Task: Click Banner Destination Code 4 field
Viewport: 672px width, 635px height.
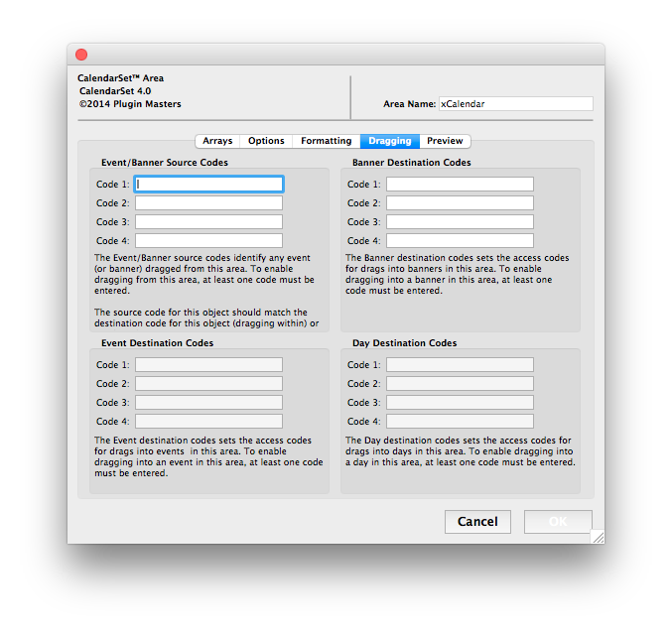Action: click(x=460, y=241)
